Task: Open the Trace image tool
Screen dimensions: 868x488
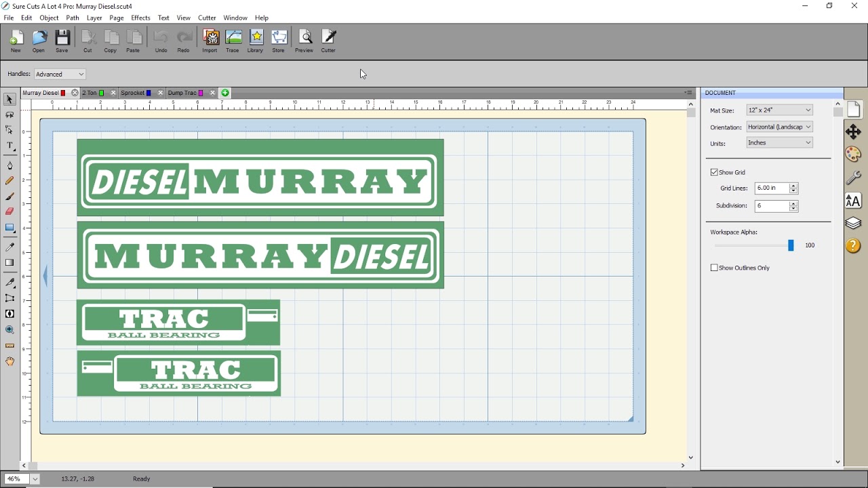Action: click(x=233, y=41)
